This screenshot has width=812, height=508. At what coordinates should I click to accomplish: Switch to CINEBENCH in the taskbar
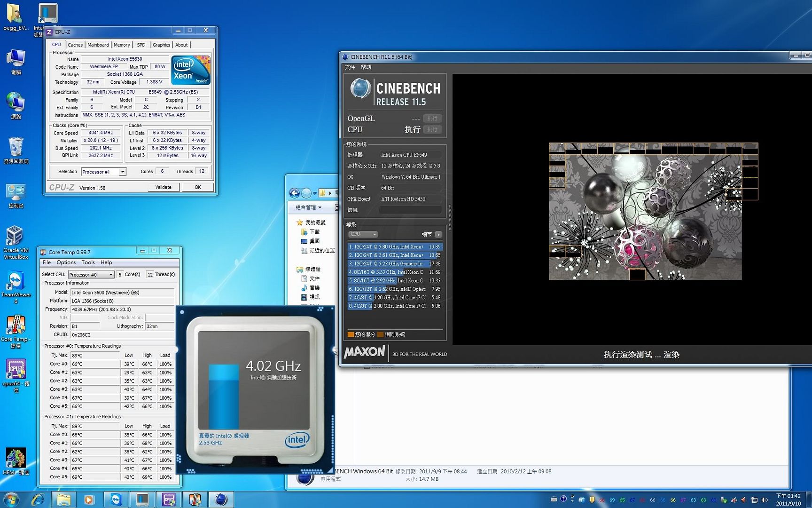(x=221, y=499)
